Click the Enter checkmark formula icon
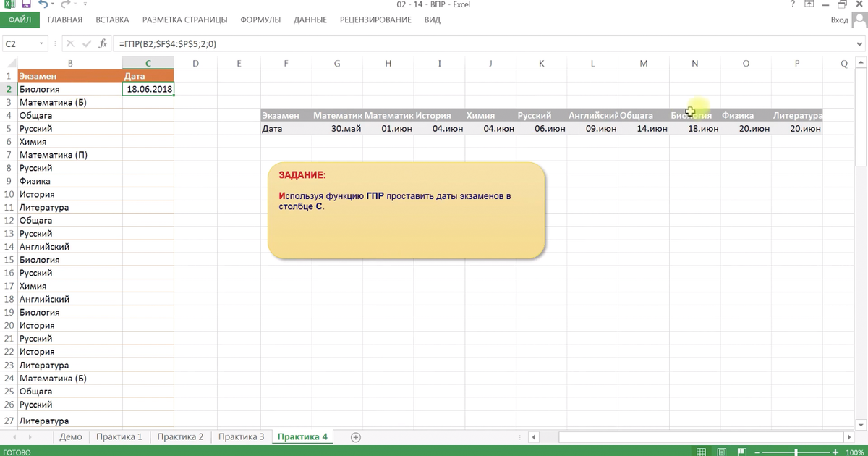Viewport: 868px width, 456px height. [x=88, y=44]
